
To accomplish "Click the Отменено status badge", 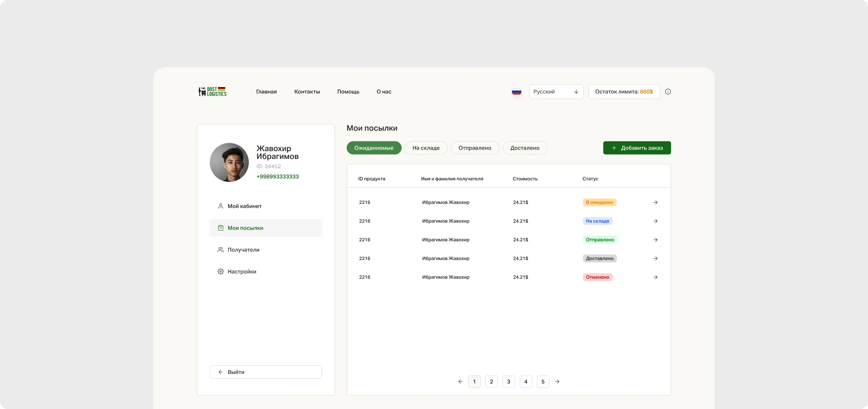I will [597, 277].
